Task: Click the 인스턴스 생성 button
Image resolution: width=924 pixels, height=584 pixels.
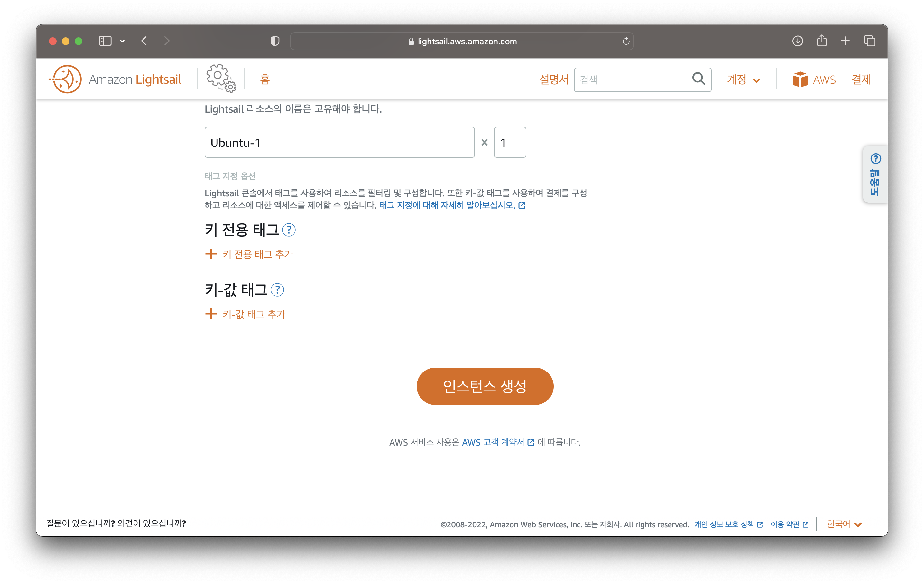Action: coord(485,386)
